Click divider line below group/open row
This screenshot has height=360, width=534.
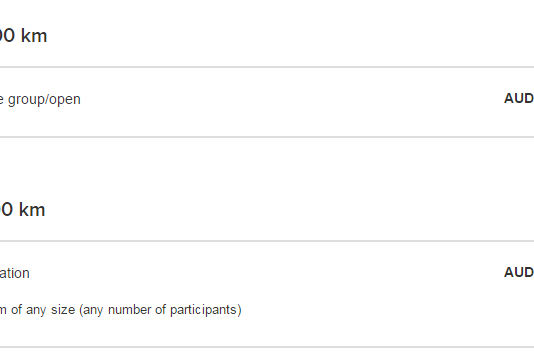point(267,137)
